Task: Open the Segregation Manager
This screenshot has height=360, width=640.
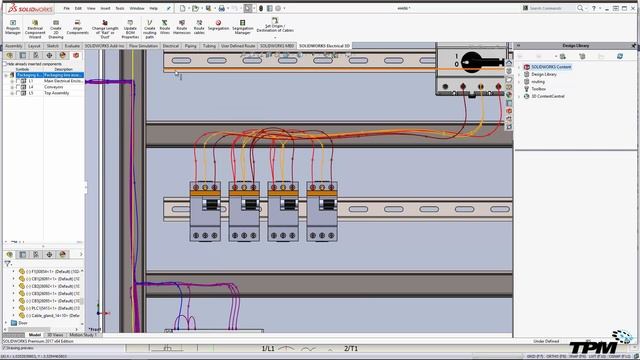Action: point(242,27)
